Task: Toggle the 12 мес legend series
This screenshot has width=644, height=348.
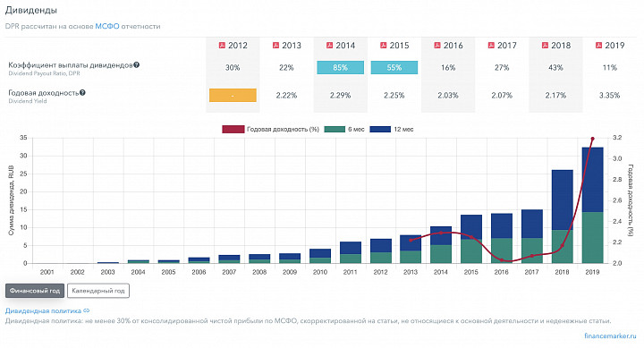Action: point(392,129)
